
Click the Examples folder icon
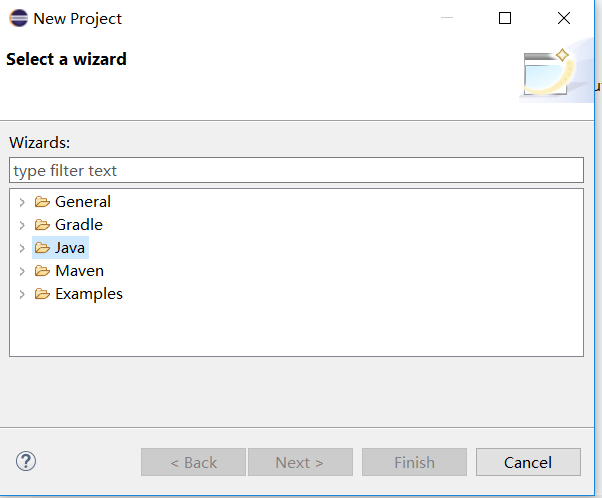pos(42,294)
